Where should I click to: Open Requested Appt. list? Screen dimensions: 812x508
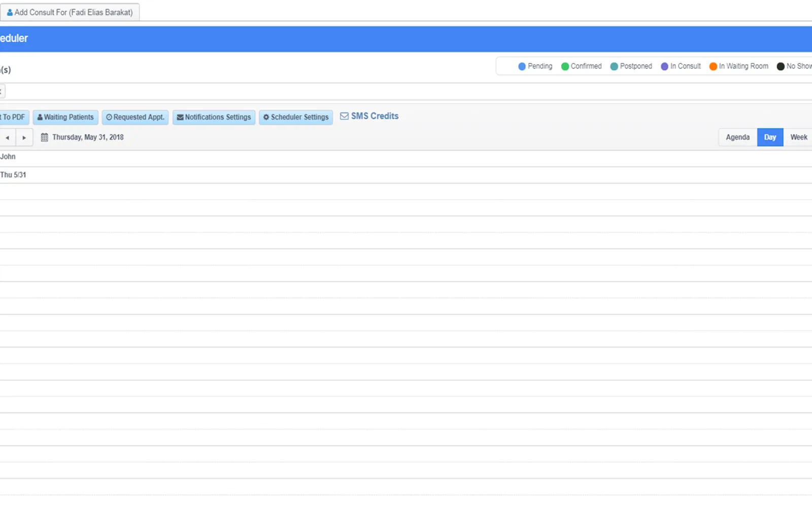click(135, 117)
